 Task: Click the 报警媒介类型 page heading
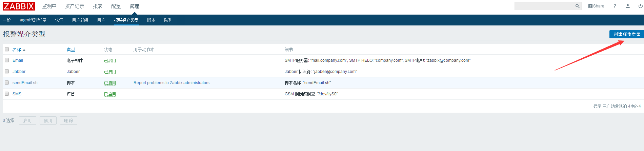(24, 34)
